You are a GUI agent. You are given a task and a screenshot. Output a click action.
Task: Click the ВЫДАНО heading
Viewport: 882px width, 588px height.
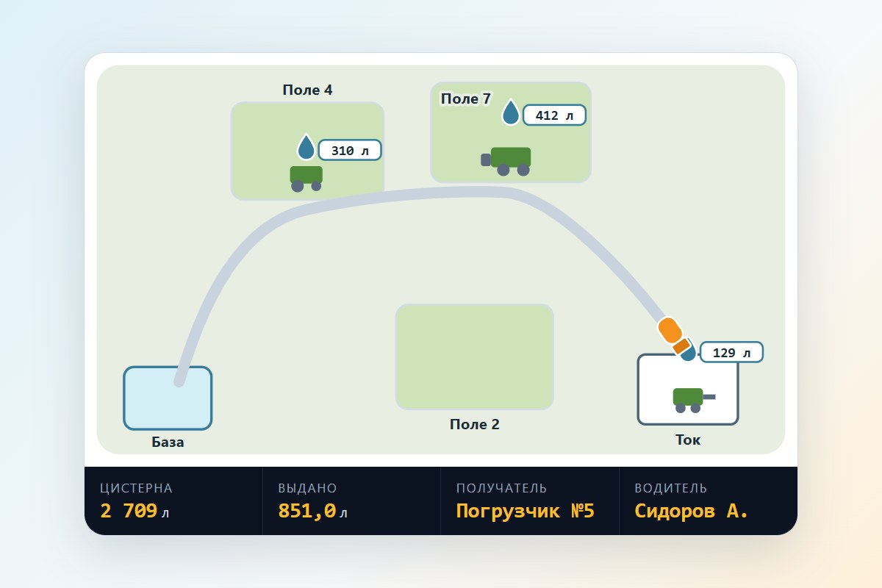(307, 488)
